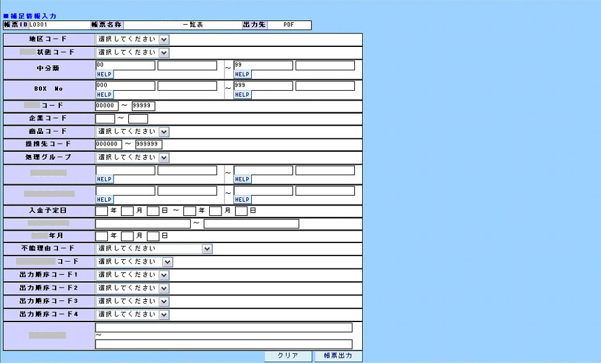
Task: Expand the 不能理由コード dropdown
Action: coord(154,249)
